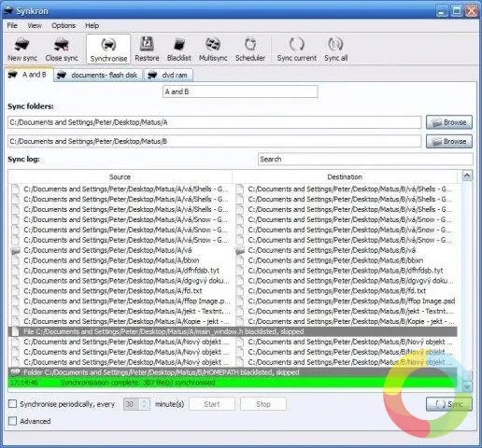Open the Help menu

(92, 25)
